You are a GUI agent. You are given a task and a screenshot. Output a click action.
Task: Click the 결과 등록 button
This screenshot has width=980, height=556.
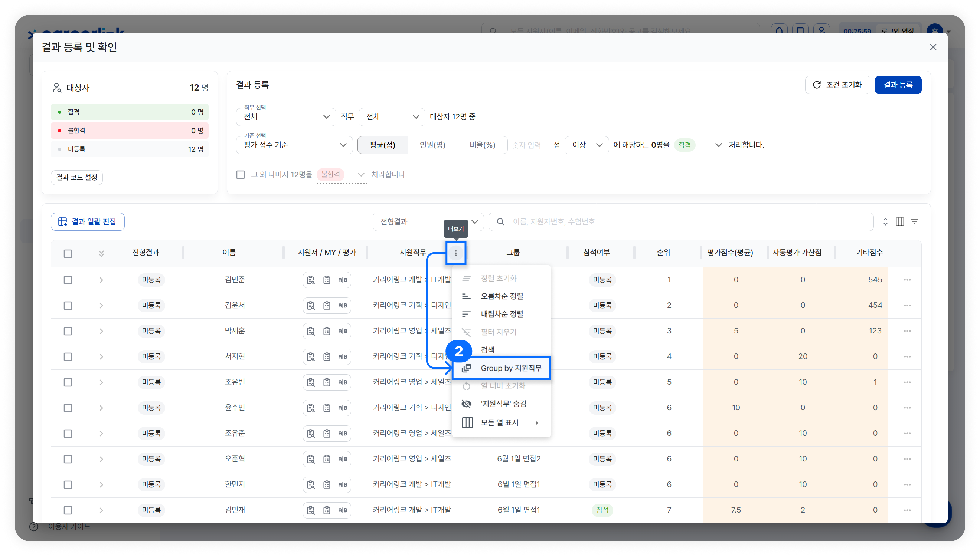coord(898,85)
